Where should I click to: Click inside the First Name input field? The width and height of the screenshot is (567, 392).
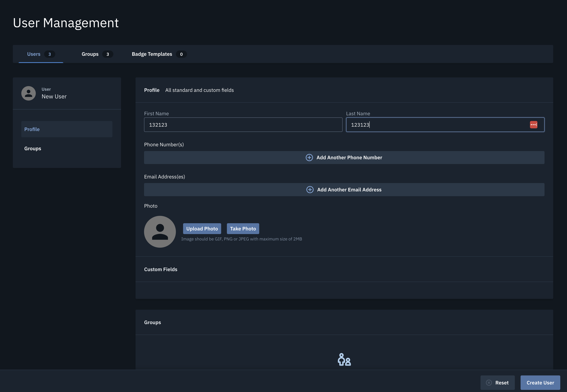pyautogui.click(x=243, y=124)
